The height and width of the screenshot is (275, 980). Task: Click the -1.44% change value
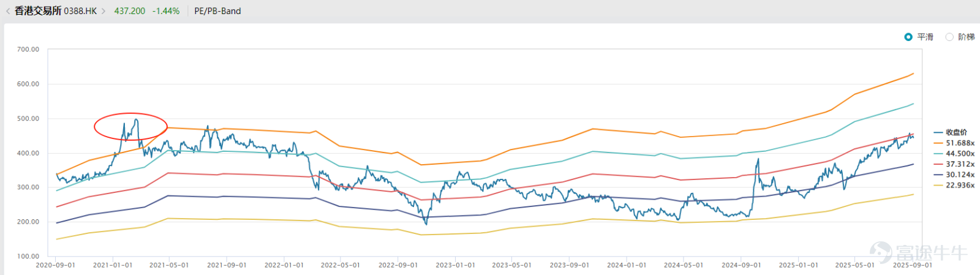[166, 11]
